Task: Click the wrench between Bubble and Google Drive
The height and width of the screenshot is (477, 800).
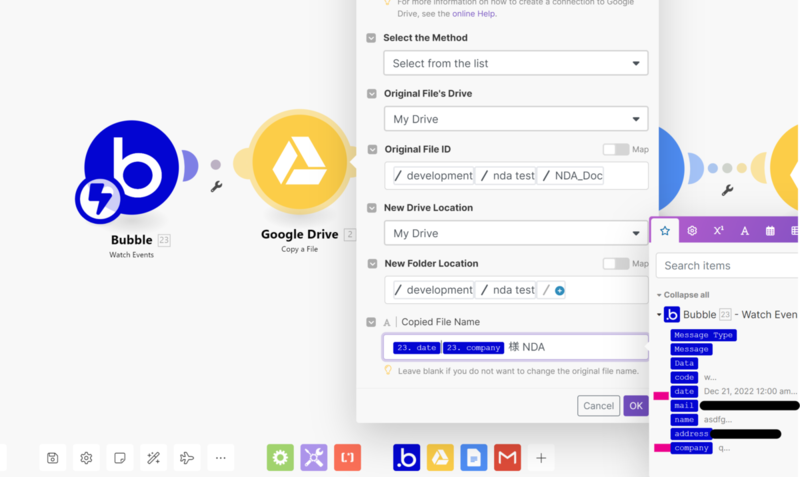Action: tap(216, 187)
